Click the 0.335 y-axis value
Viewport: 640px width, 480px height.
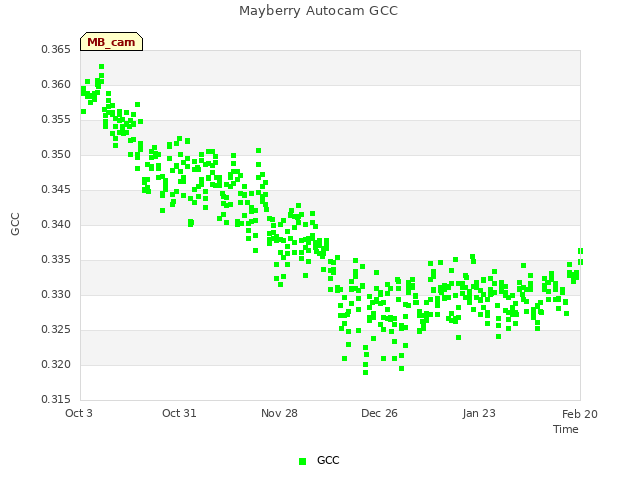(x=56, y=260)
